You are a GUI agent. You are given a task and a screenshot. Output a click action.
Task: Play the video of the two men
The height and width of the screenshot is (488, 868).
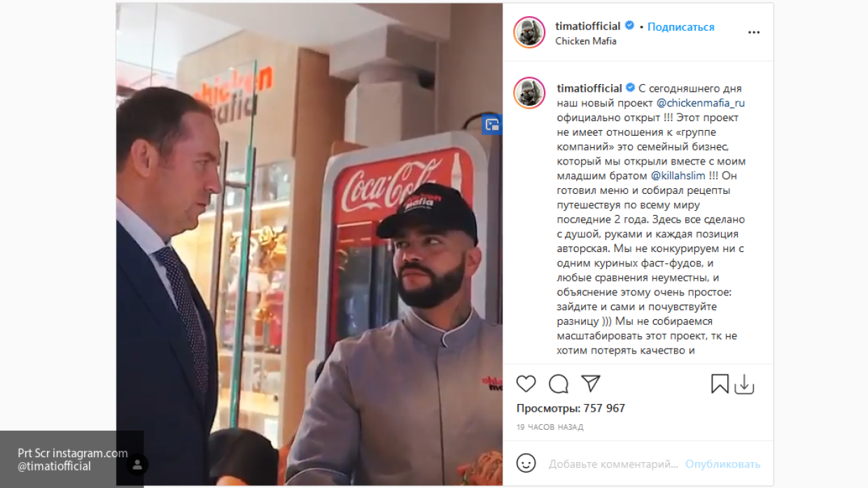pos(309,244)
